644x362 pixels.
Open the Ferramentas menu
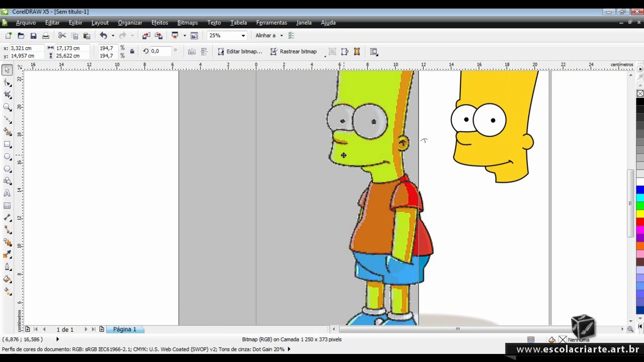point(272,23)
